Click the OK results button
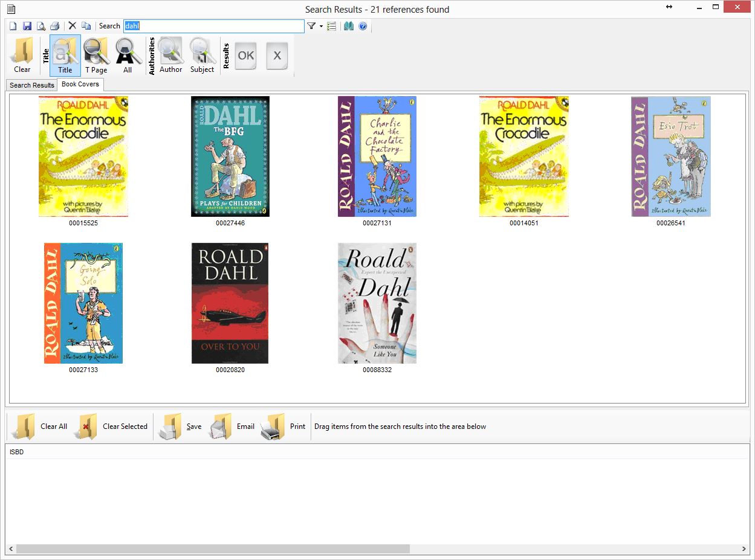This screenshot has width=755, height=560. pyautogui.click(x=246, y=56)
